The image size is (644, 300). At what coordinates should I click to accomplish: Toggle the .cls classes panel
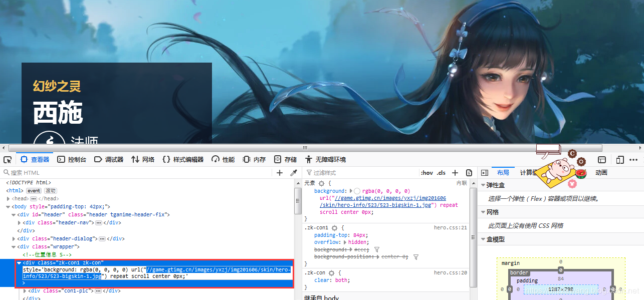point(441,173)
